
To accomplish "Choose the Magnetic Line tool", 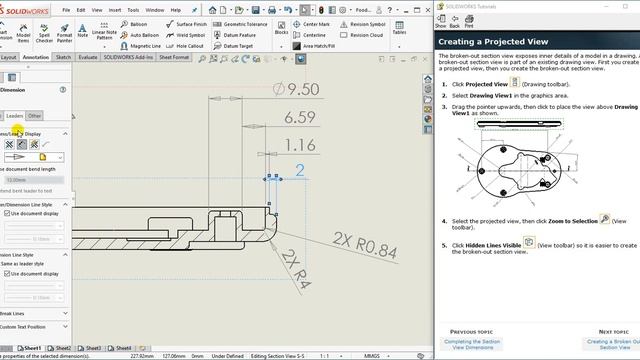I will tap(140, 46).
